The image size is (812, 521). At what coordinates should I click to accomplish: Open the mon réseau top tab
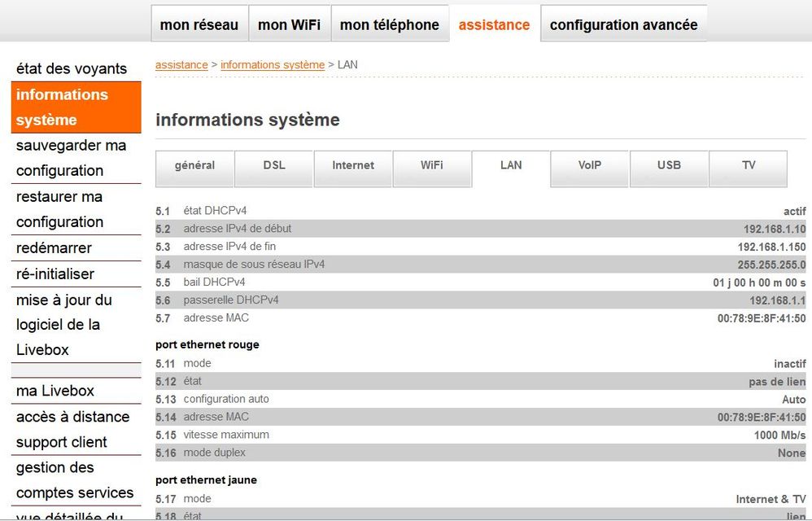pyautogui.click(x=199, y=24)
